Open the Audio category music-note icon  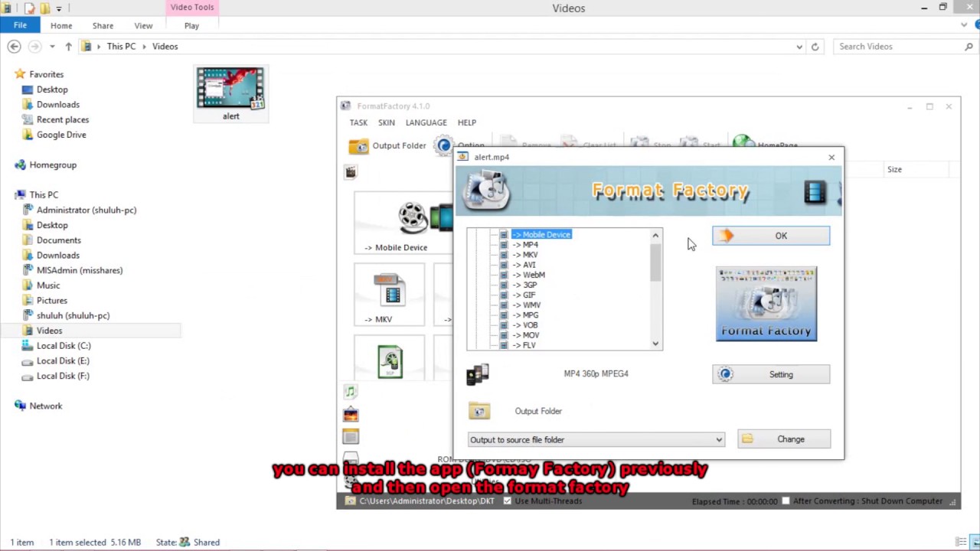click(x=351, y=392)
